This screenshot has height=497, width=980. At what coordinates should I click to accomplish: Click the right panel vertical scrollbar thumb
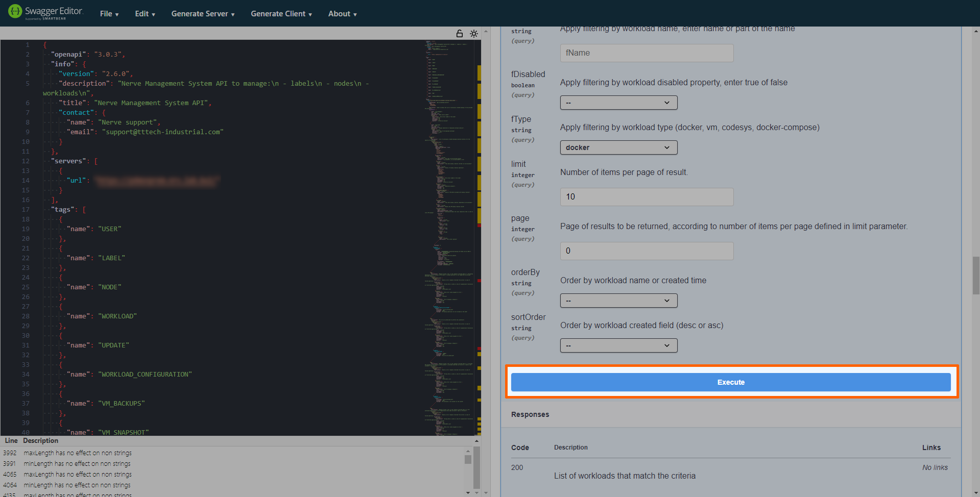coord(976,276)
